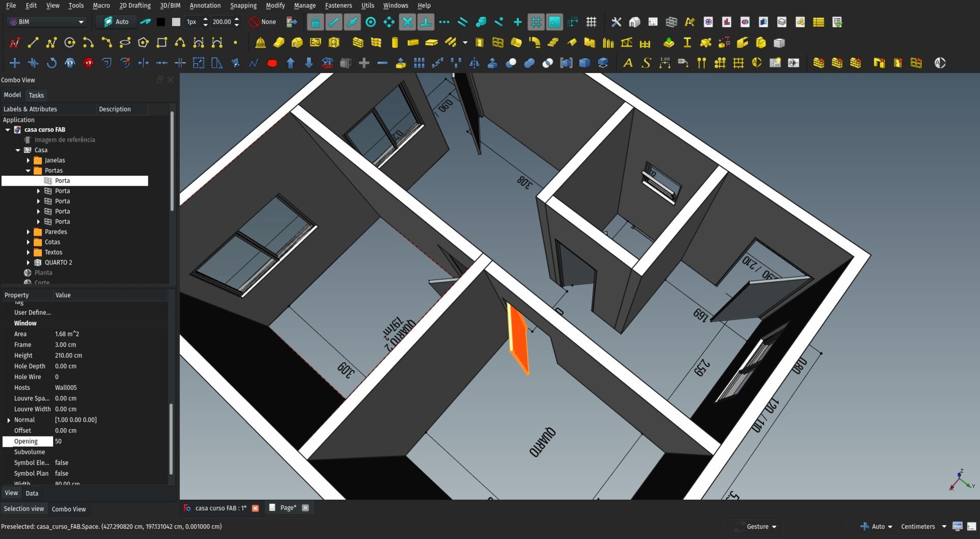Collapse the casa curso FAB document
This screenshot has height=539, width=980.
click(8, 130)
